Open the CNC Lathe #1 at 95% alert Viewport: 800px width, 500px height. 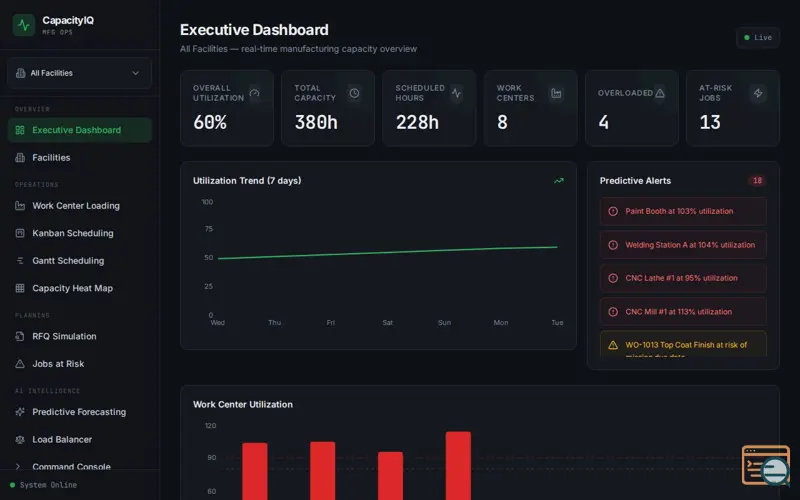[x=683, y=278]
